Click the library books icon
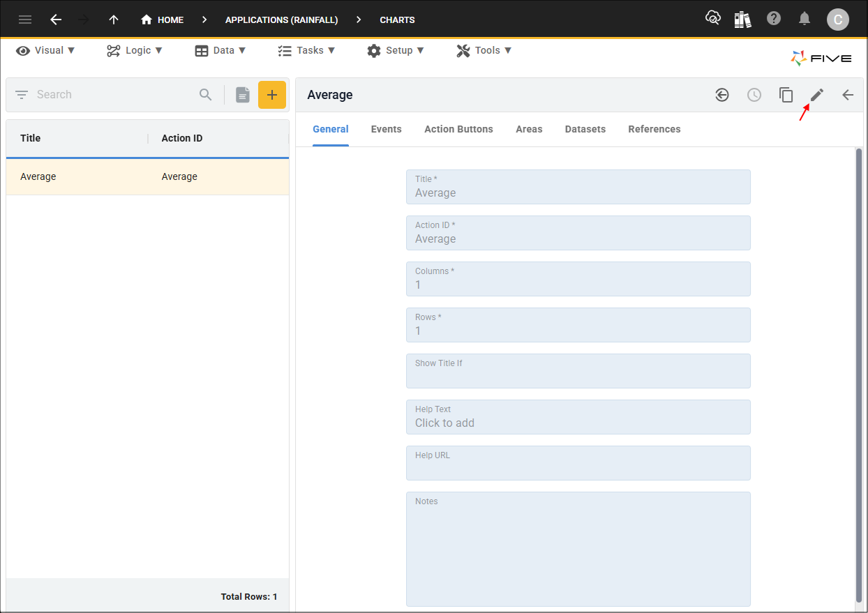This screenshot has height=613, width=868. point(742,20)
